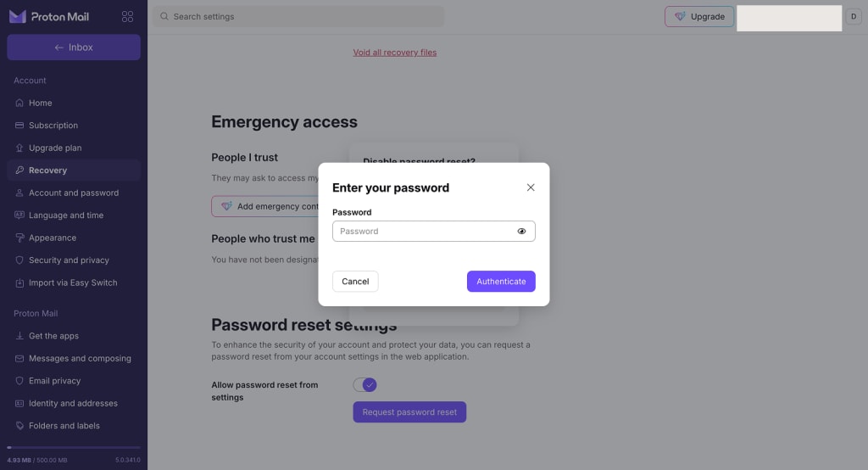Focus the Password input field
Image resolution: width=868 pixels, height=470 pixels.
point(424,231)
